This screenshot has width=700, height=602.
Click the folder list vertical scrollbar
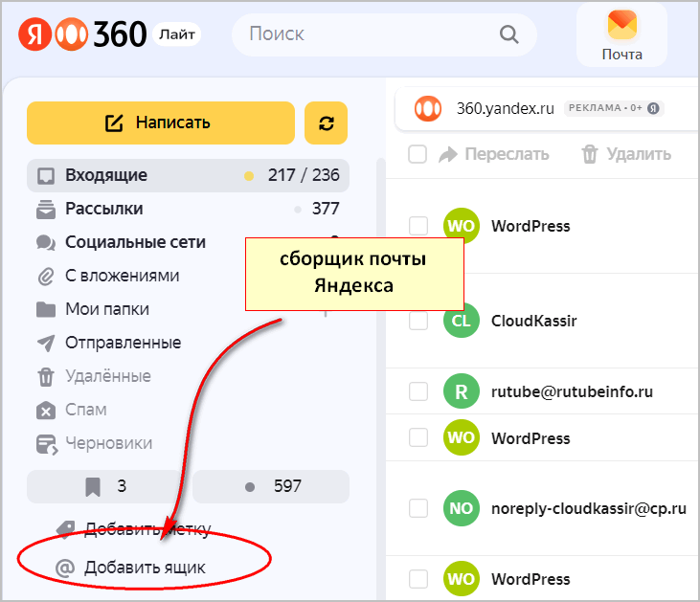[x=381, y=378]
